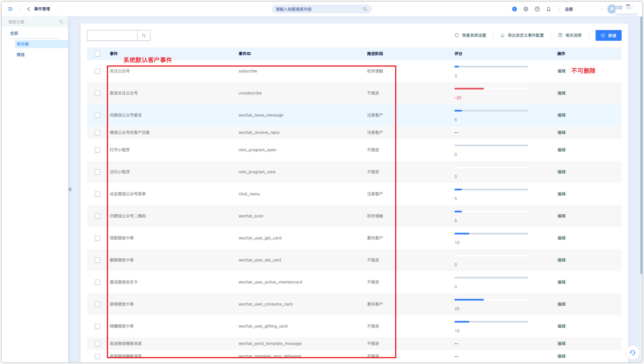Click the wechat_user_gifting_card ID cell

(263, 326)
